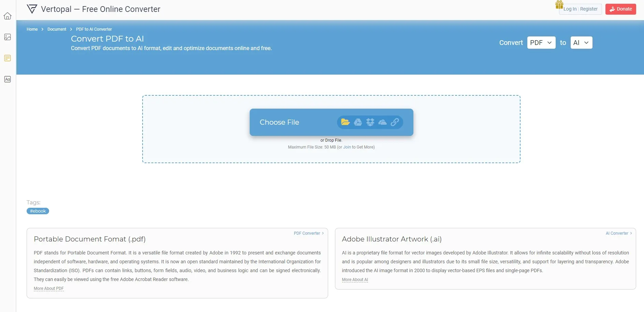
Task: Choose file from local folder icon
Action: point(345,122)
